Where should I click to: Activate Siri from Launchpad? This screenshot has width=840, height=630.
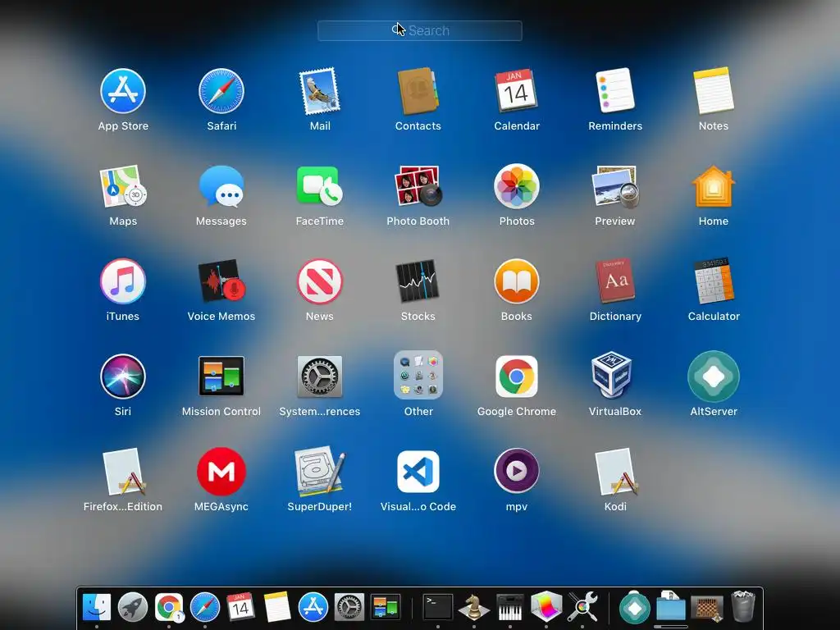123,377
